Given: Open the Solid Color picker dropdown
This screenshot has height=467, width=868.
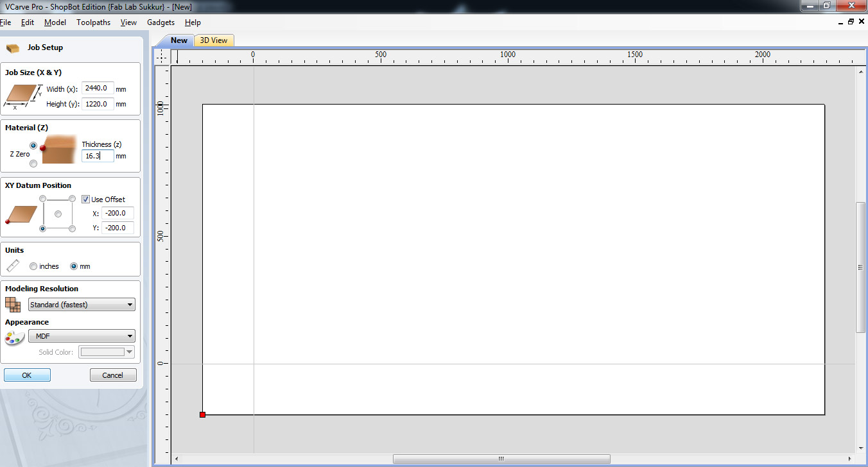Looking at the screenshot, I should pyautogui.click(x=107, y=352).
